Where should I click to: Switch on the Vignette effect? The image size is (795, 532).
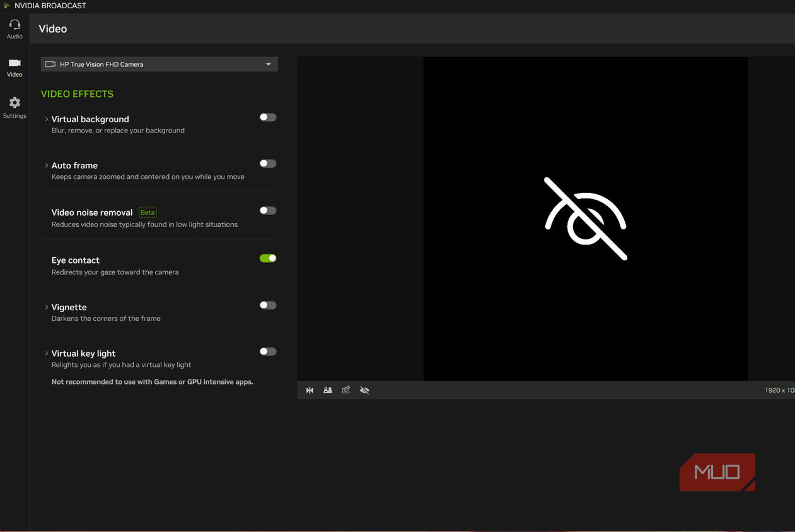pos(268,306)
